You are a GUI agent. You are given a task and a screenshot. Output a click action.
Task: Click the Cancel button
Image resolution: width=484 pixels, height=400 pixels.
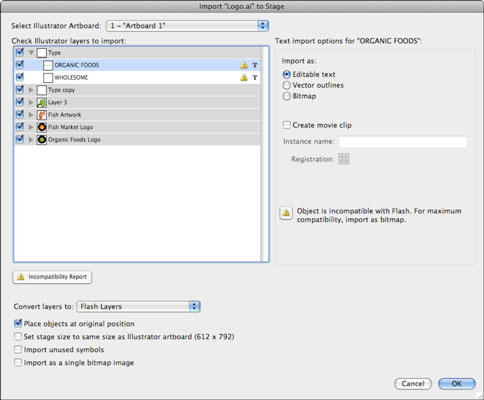pos(413,384)
